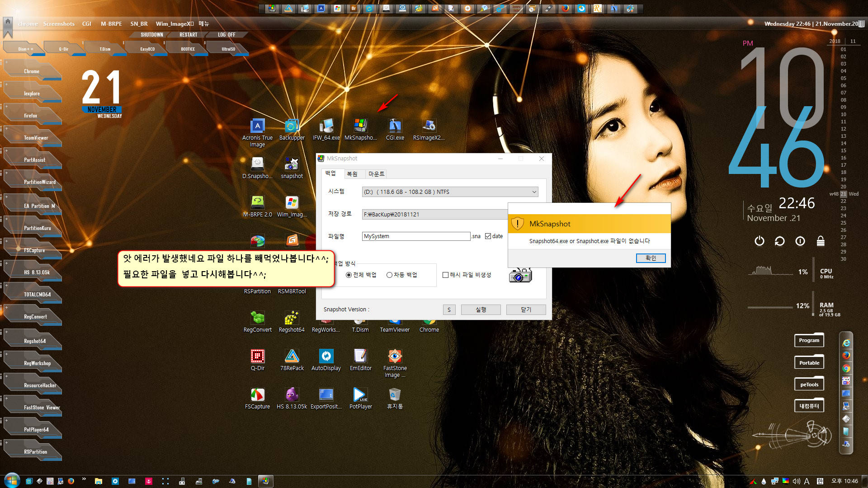This screenshot has width=868, height=488.
Task: Click the S button in MkSnapshot
Action: click(449, 310)
